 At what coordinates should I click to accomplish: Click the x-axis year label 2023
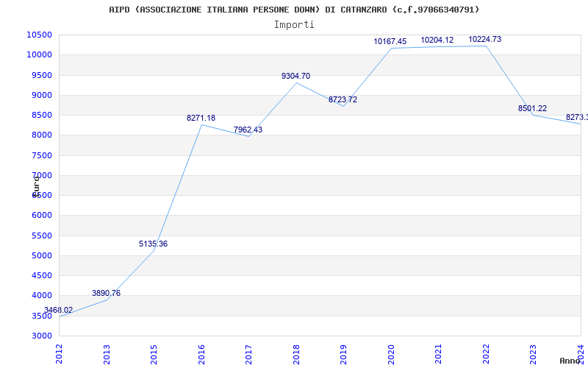point(534,355)
